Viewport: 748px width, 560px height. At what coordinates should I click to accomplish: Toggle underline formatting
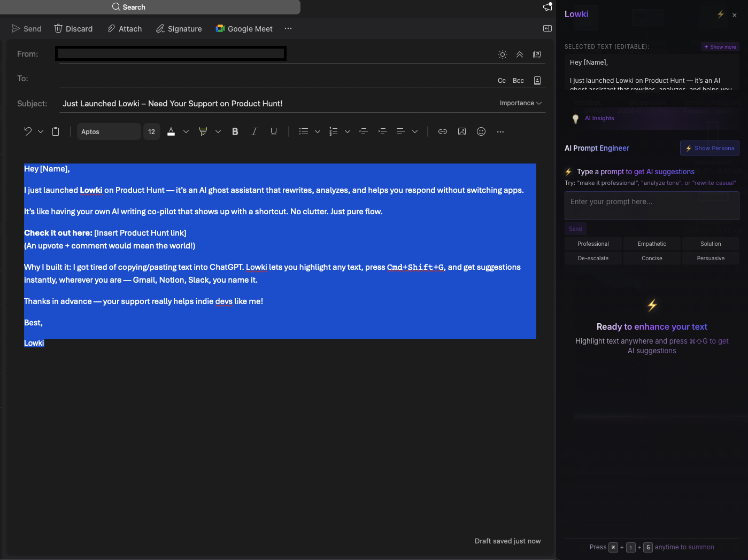point(274,131)
